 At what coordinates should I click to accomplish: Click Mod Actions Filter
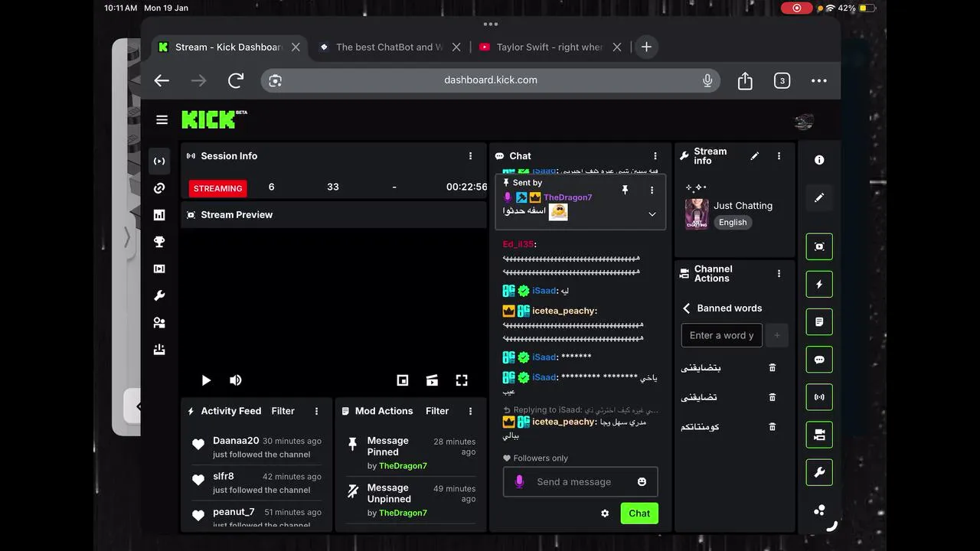pos(437,411)
